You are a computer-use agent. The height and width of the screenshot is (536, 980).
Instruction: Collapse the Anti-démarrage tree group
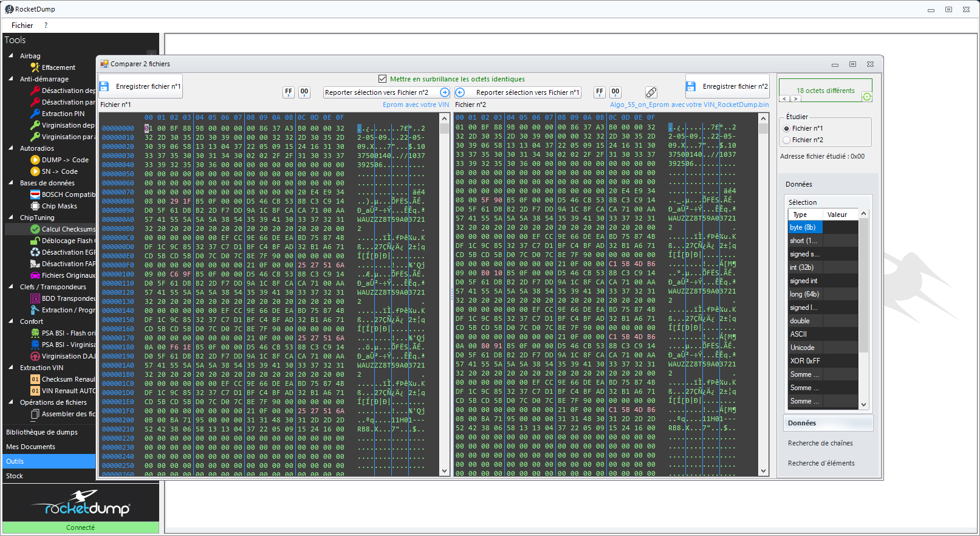point(11,78)
